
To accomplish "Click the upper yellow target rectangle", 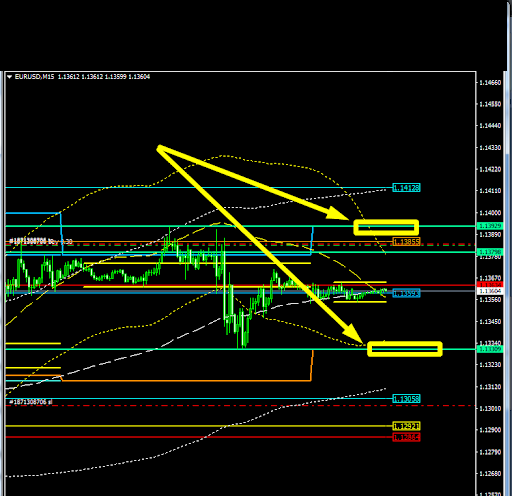I will tap(386, 227).
